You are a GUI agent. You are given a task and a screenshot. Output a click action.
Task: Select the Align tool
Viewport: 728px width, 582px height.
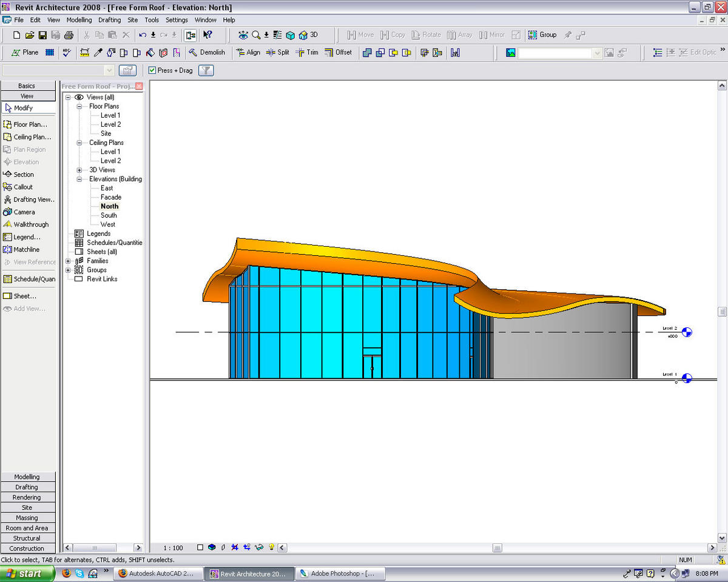click(x=248, y=53)
